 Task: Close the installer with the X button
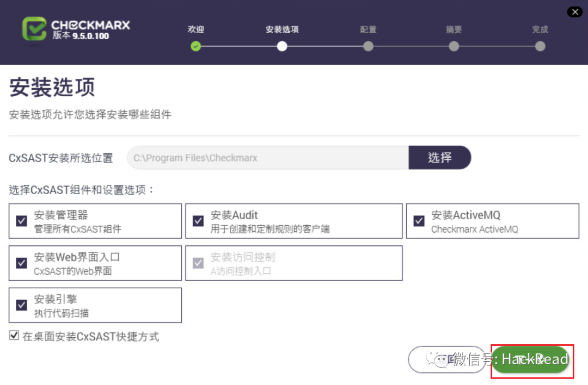[574, 12]
